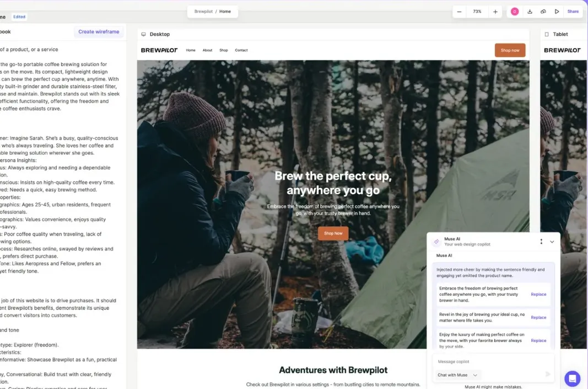Click the Muse AI sparkle icon
The image size is (588, 389).
pos(436,242)
